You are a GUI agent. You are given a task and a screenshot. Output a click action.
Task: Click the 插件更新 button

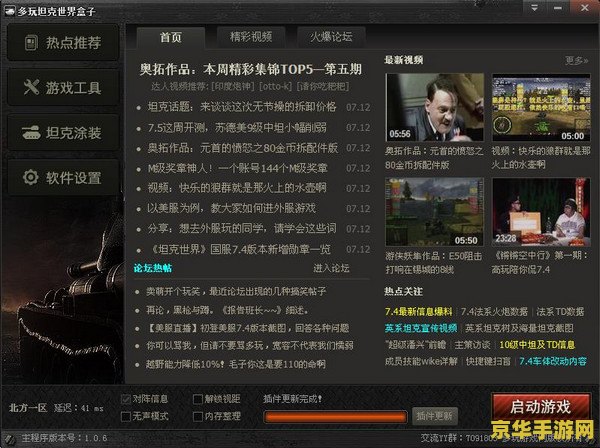[435, 416]
